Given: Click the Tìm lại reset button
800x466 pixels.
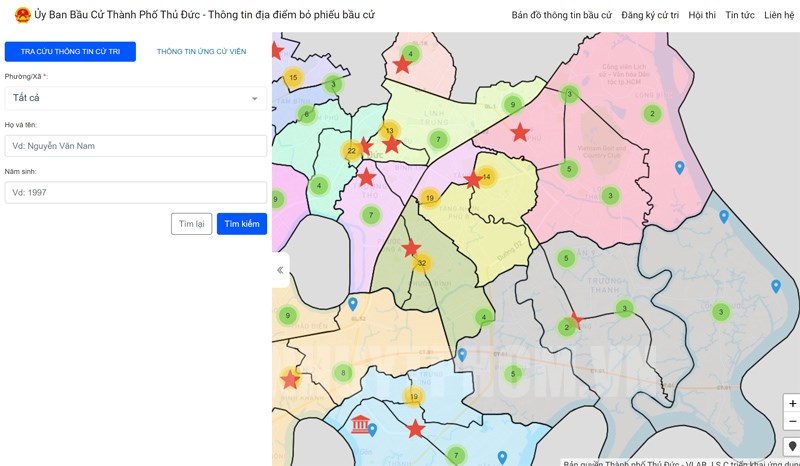Looking at the screenshot, I should coord(191,224).
